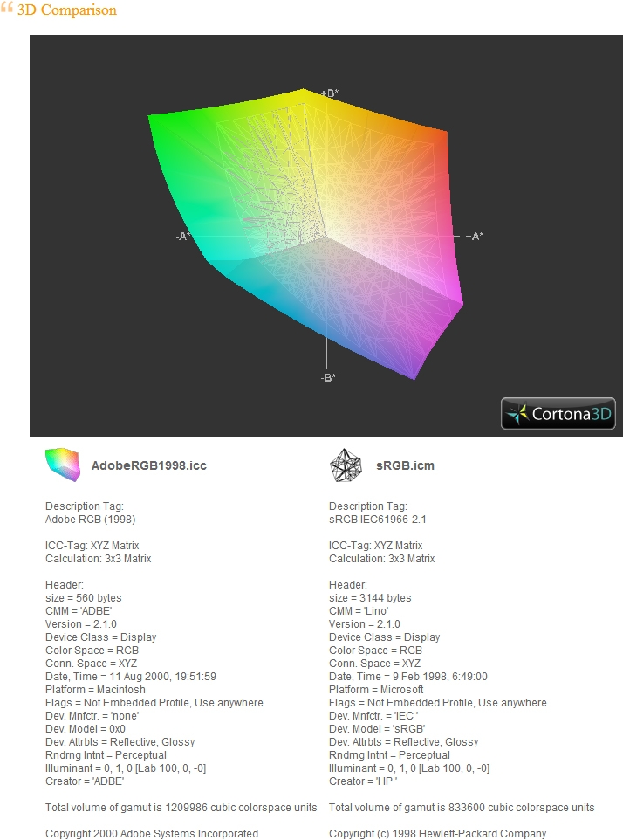Screen dimensions: 623x840
Task: Click "Dev. Model = 'sRGB'" line
Action: tap(377, 729)
